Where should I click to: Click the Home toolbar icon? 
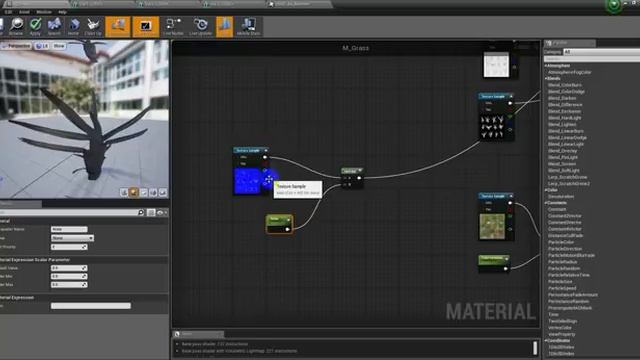click(x=73, y=27)
